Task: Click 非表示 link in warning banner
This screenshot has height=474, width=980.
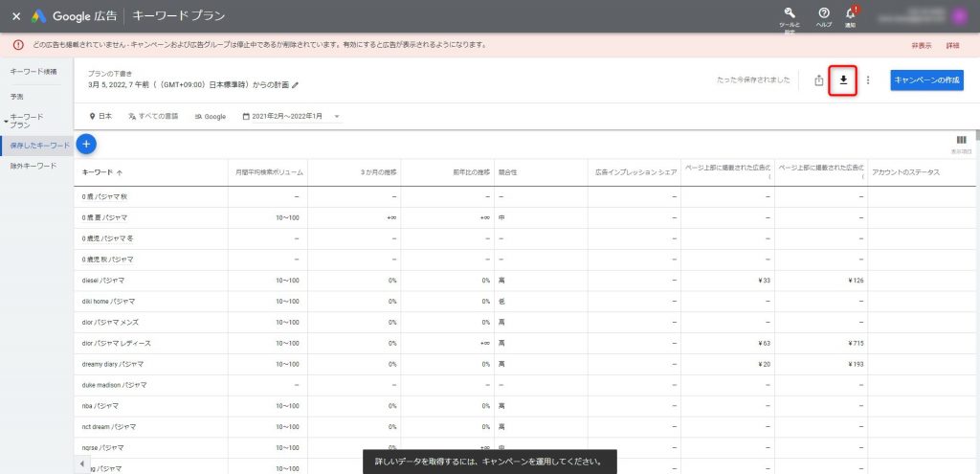Action: click(922, 45)
